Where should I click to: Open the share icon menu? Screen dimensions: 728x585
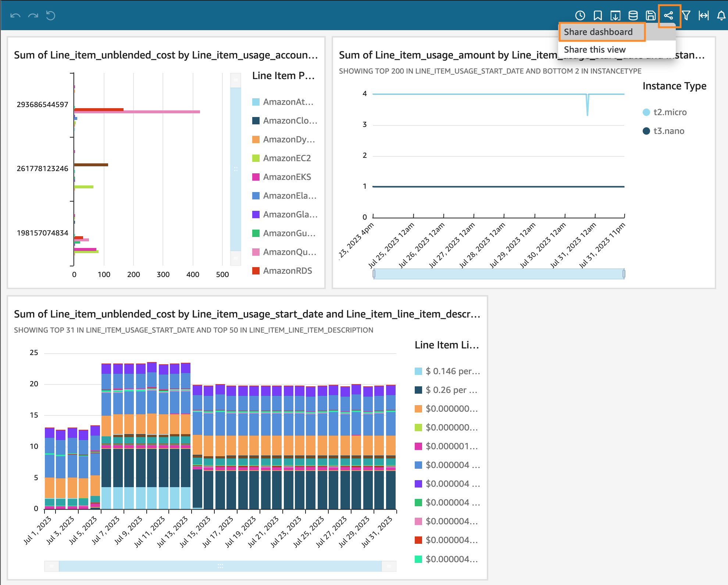tap(668, 15)
